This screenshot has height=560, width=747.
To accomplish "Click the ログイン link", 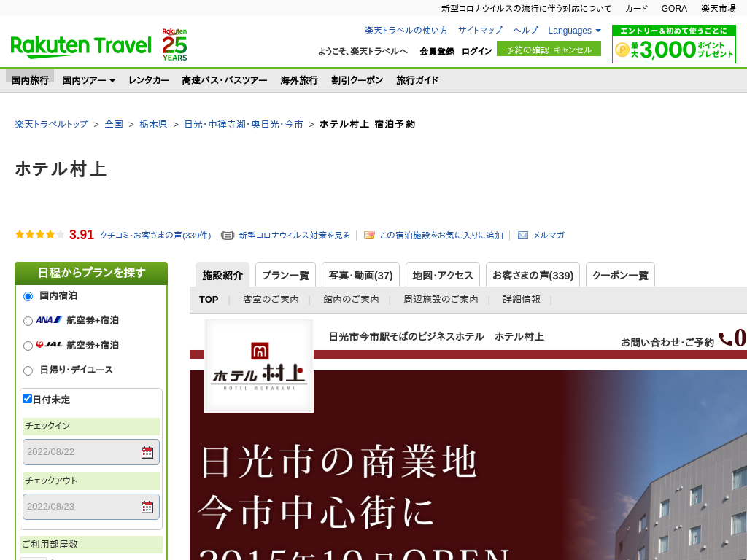I will tap(476, 51).
